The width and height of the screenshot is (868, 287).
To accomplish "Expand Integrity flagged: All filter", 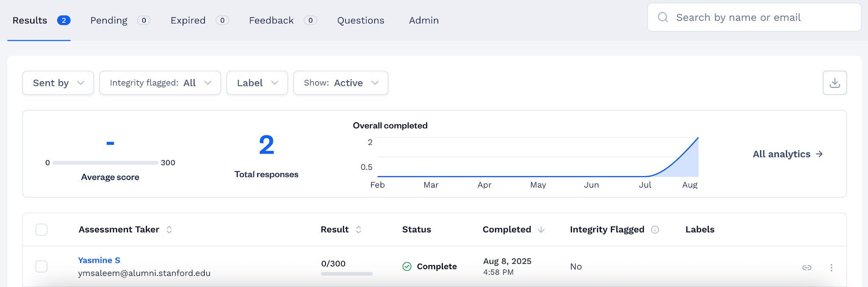I will pyautogui.click(x=160, y=83).
